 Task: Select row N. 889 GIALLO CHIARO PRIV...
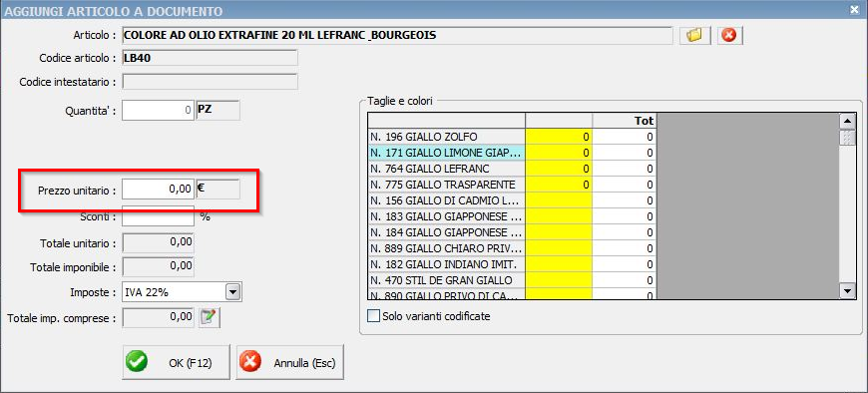446,248
